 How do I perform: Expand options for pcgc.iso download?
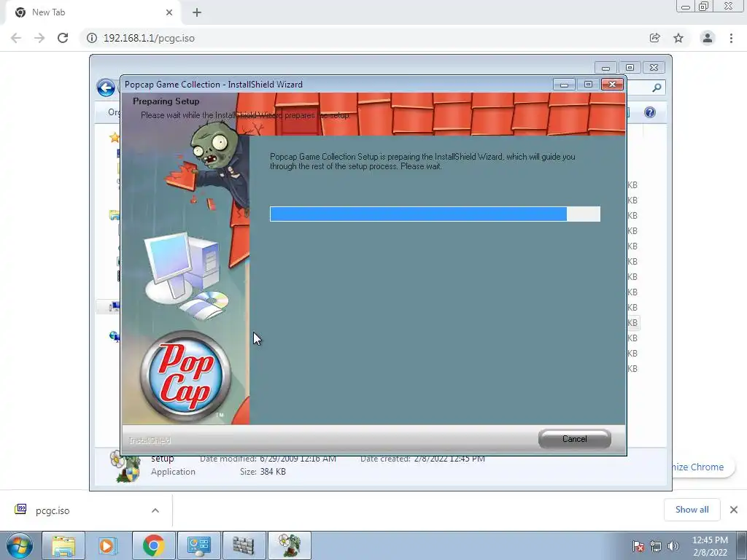(x=155, y=510)
